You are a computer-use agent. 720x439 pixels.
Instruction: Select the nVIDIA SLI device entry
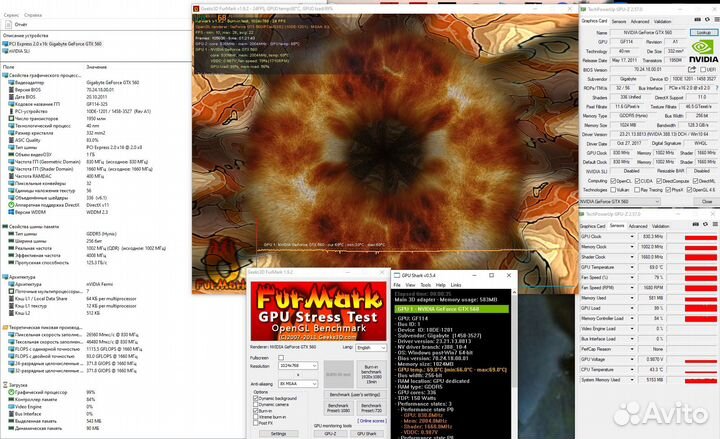[x=16, y=51]
